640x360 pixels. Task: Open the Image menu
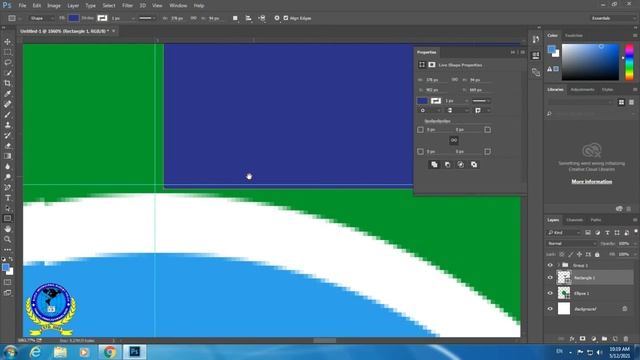click(54, 6)
